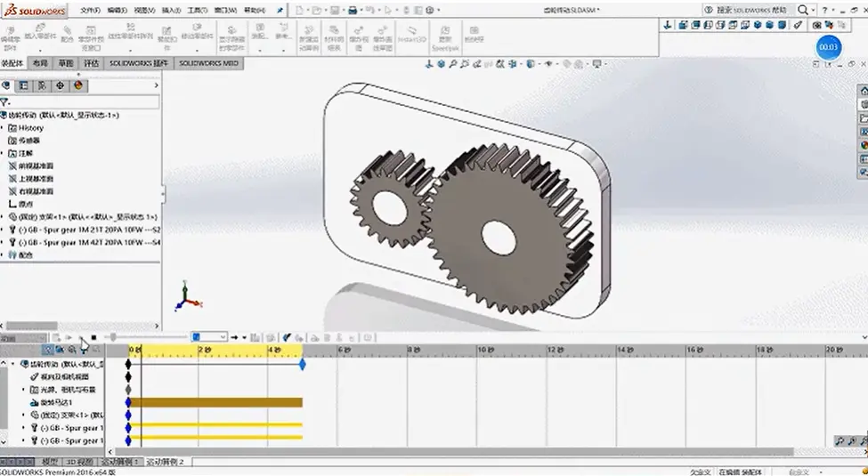868x476 pixels.
Task: Select the blue end key on the top timeline row
Action: pos(303,364)
